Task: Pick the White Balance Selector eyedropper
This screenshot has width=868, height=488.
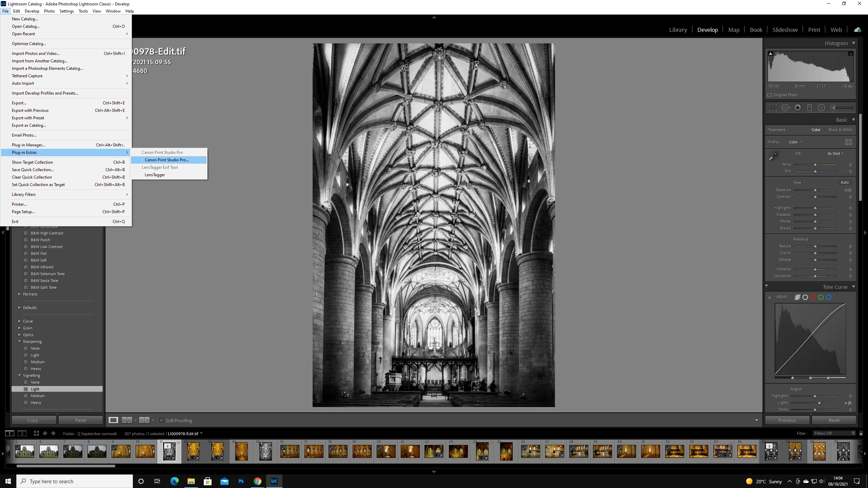Action: (774, 156)
